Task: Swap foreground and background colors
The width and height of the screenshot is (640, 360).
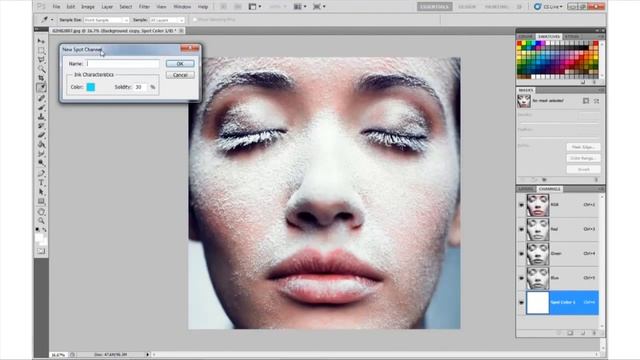Action: pos(44,229)
